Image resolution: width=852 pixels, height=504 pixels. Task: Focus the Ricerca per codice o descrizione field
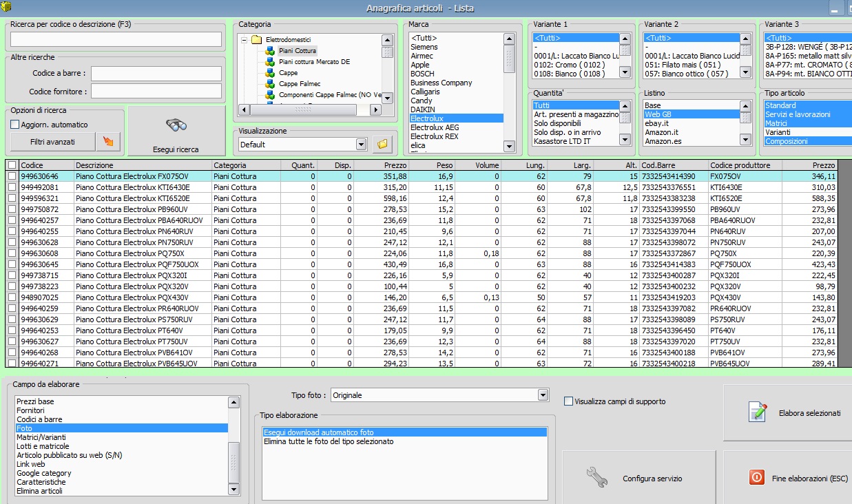click(116, 39)
